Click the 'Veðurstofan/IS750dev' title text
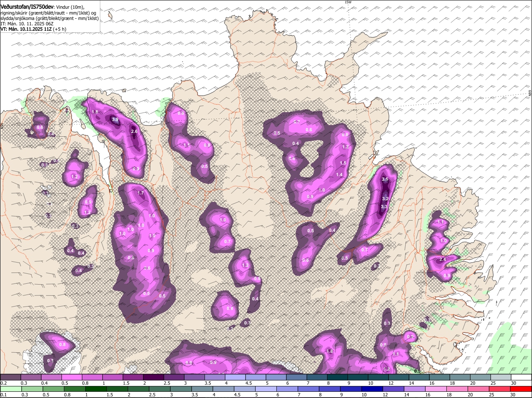The width and height of the screenshot is (532, 398). tap(27, 7)
